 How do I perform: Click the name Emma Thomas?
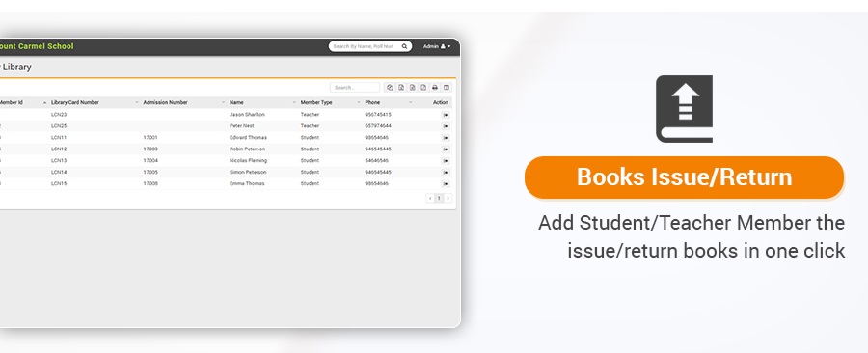[247, 183]
